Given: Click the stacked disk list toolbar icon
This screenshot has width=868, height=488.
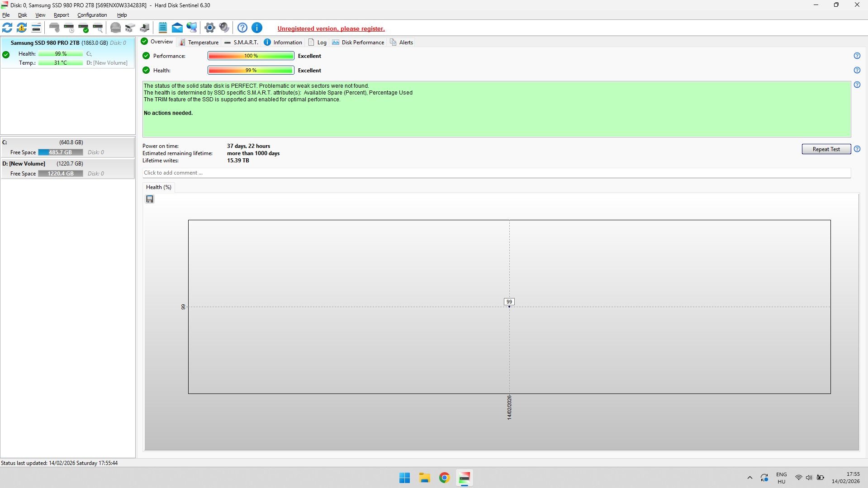Looking at the screenshot, I should (36, 28).
